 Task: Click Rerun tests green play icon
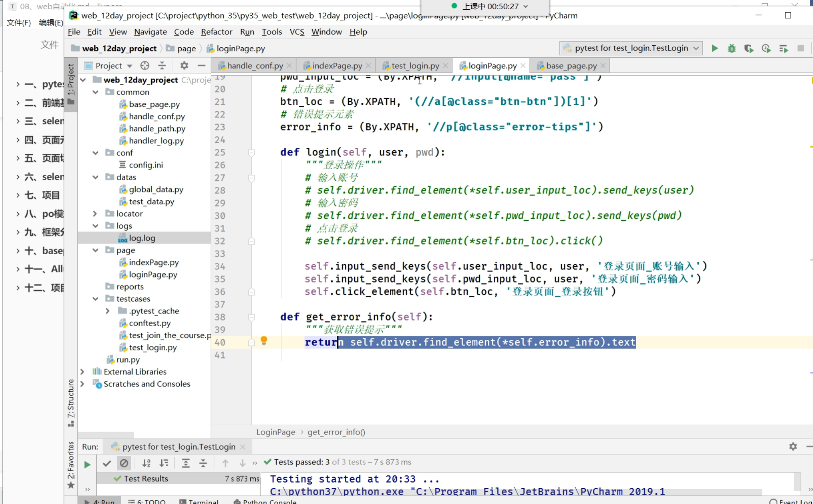coord(87,464)
